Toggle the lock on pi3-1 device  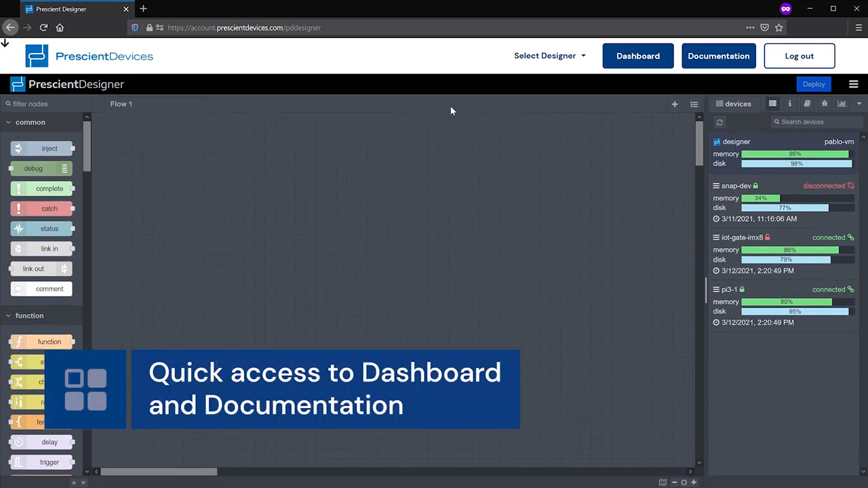click(741, 289)
